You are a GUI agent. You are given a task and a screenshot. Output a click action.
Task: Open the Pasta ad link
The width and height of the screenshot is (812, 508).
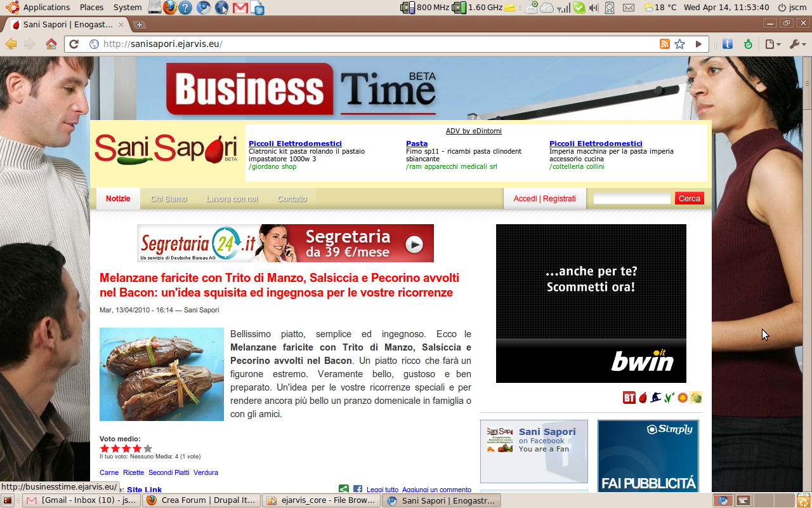click(417, 144)
